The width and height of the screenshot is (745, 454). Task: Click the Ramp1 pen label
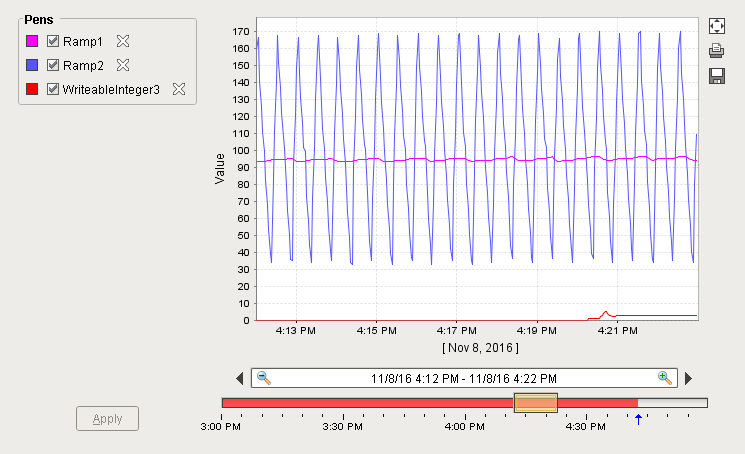(83, 42)
